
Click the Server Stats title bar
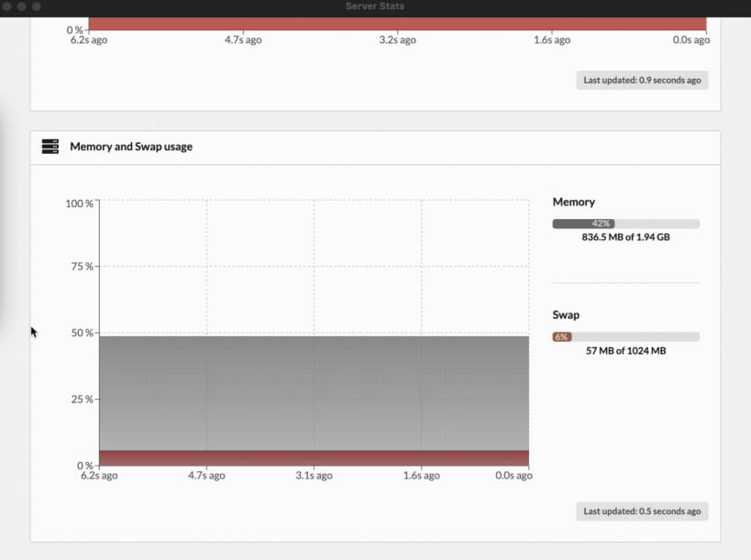(375, 5)
